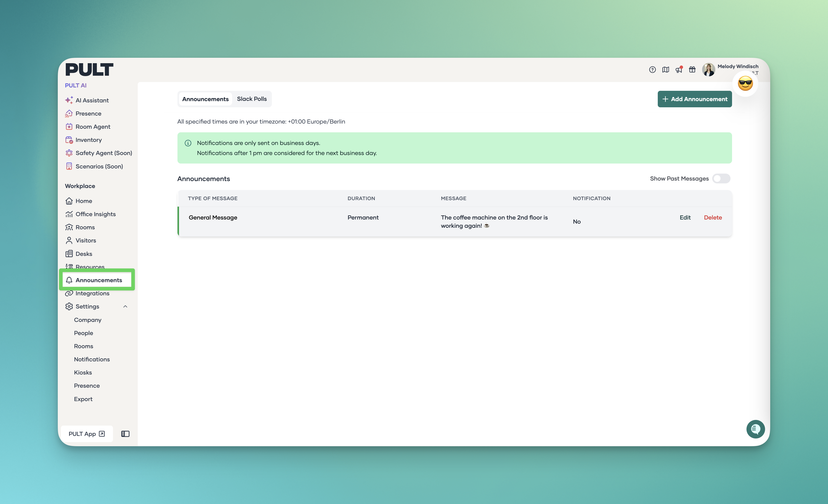Viewport: 828px width, 504px height.
Task: Click Add Announcement button
Action: coord(695,99)
